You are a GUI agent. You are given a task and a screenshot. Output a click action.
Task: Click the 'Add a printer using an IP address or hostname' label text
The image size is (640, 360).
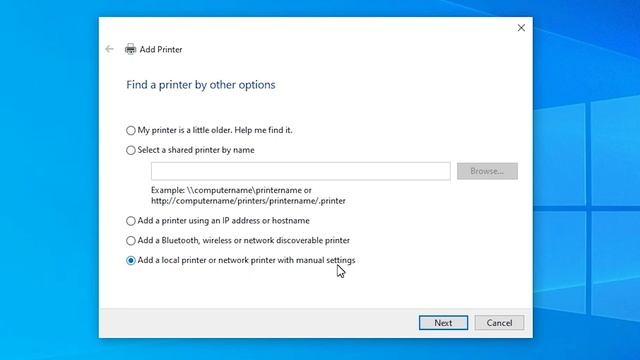click(x=224, y=220)
